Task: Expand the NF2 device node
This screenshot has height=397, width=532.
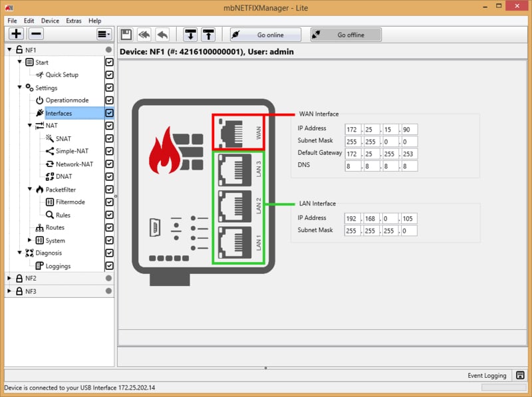Action: [9, 279]
